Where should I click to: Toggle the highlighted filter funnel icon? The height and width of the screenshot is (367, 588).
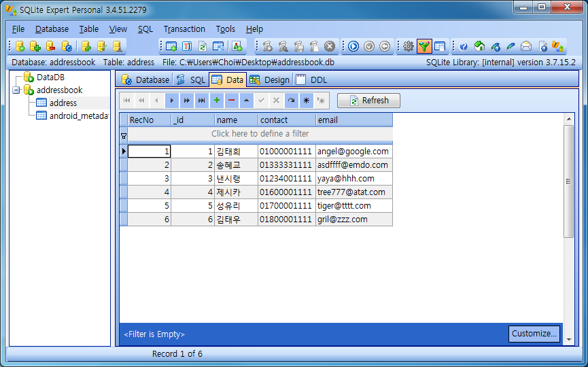click(x=424, y=46)
